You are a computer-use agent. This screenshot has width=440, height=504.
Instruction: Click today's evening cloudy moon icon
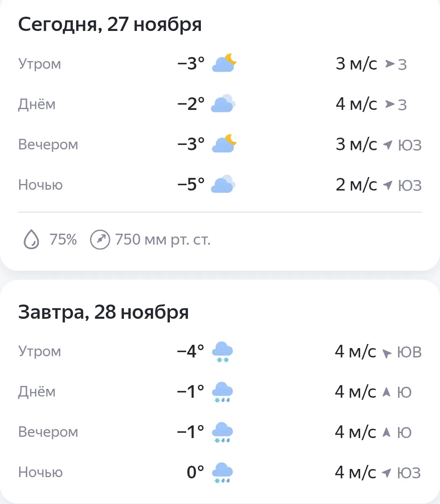coord(224,144)
